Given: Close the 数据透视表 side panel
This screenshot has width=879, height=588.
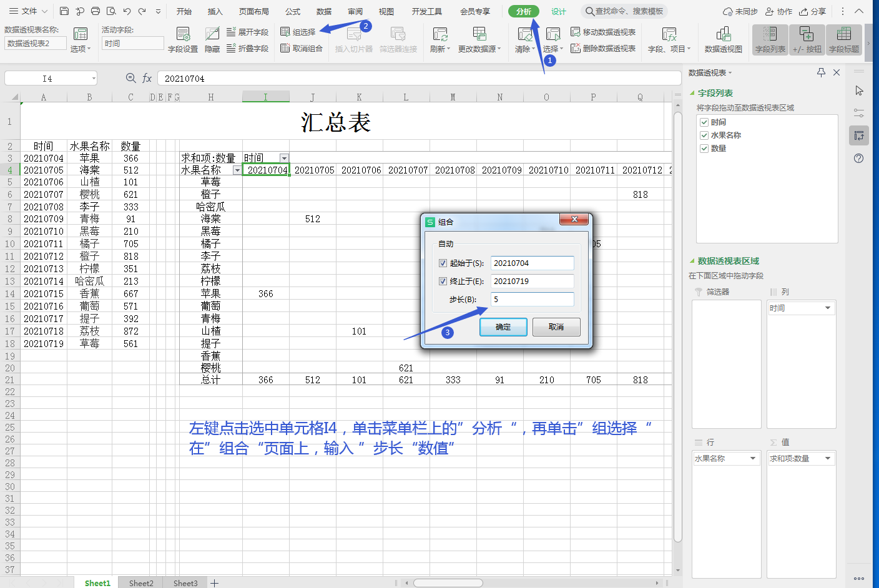Looking at the screenshot, I should [837, 72].
